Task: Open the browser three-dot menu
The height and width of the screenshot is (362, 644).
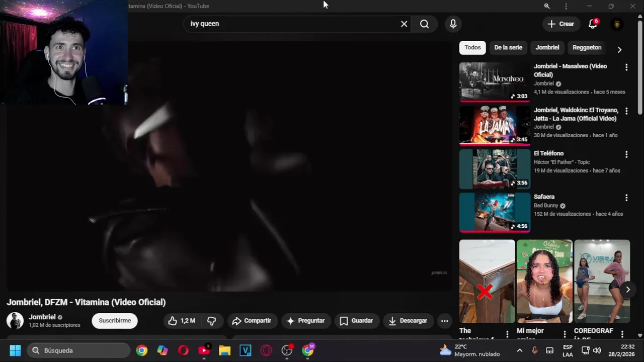Action: [566, 6]
